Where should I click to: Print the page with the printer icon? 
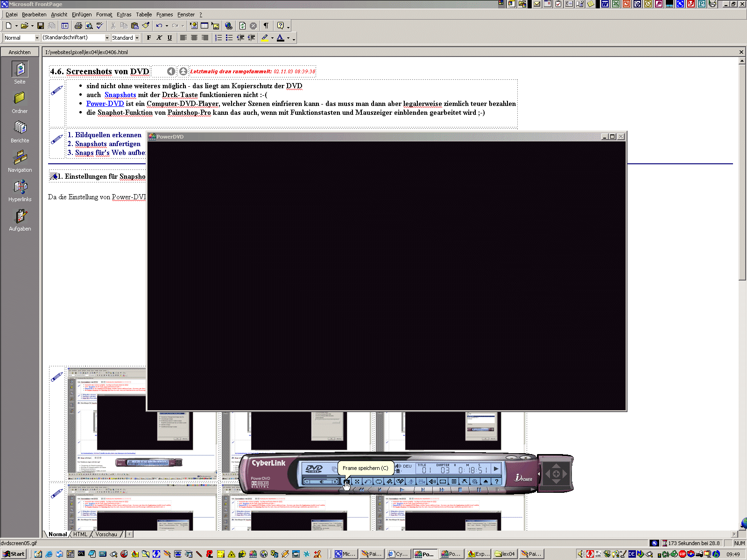tap(78, 26)
